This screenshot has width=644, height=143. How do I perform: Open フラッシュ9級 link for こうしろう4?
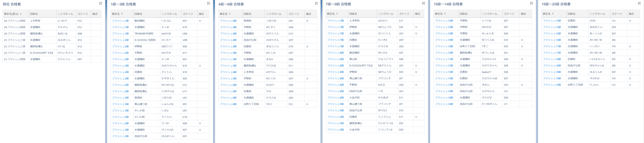tap(335, 130)
